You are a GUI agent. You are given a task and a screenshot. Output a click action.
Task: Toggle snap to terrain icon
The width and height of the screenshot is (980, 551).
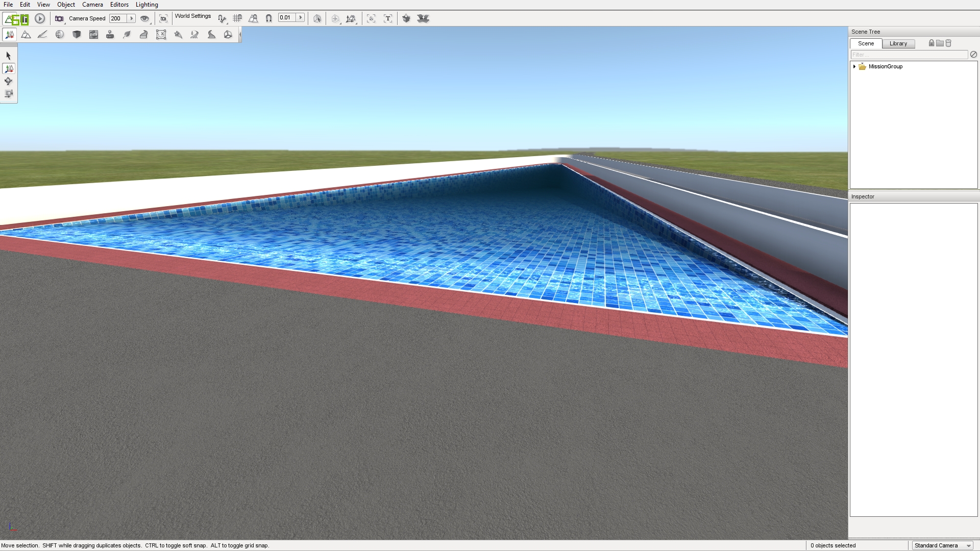253,19
